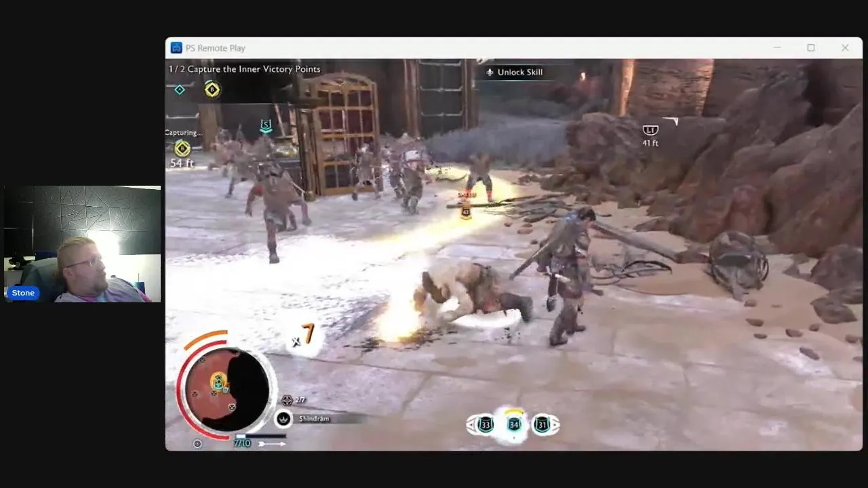The width and height of the screenshot is (868, 488).
Task: Click the L1 target marker icon
Action: point(650,130)
